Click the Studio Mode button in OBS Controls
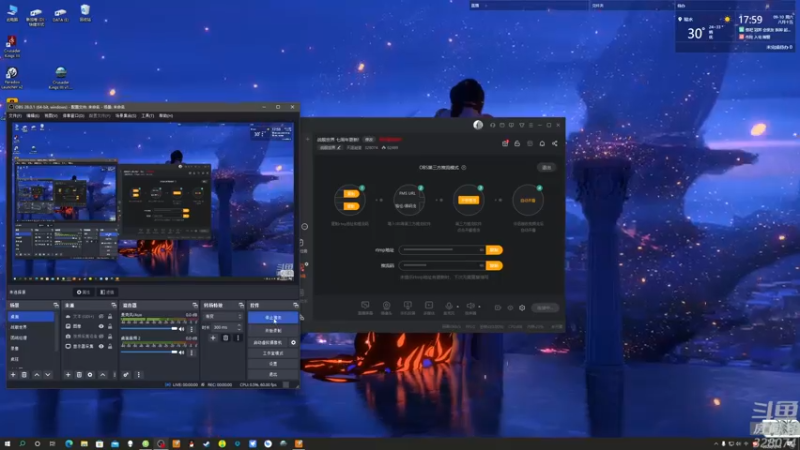This screenshot has height=450, width=800. click(273, 353)
